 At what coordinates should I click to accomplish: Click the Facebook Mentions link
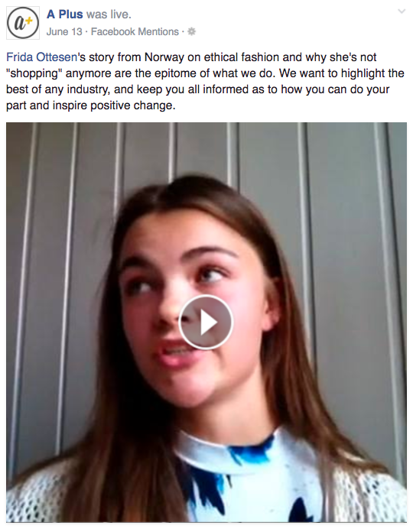pyautogui.click(x=135, y=31)
